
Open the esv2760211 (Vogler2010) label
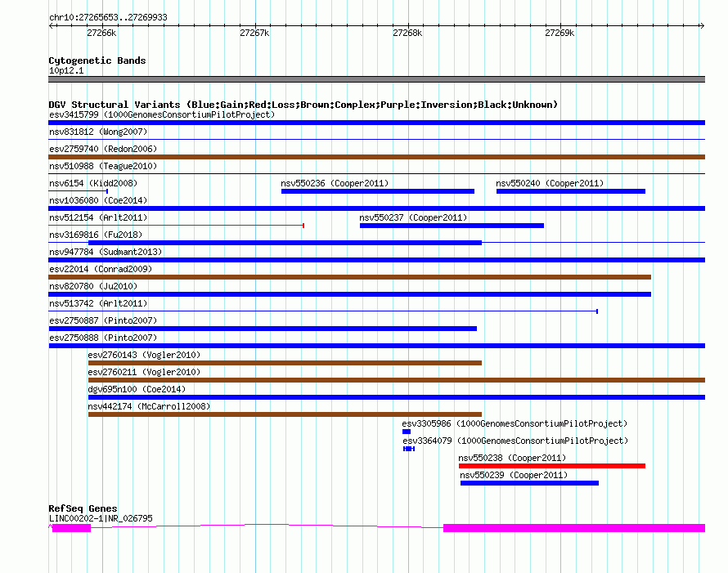[144, 372]
